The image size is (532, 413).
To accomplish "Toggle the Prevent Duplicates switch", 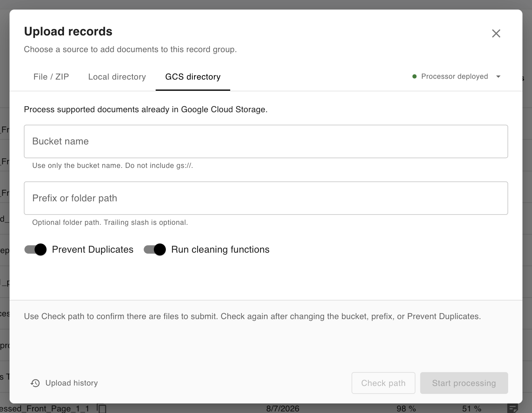I will click(35, 249).
